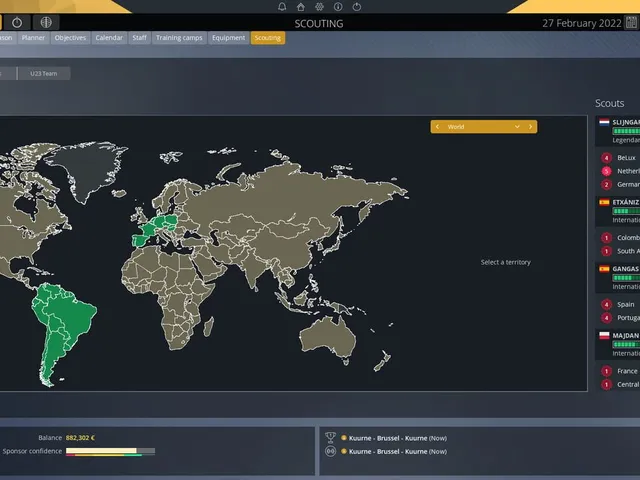Click the trophy icon beside the race list

331,438
